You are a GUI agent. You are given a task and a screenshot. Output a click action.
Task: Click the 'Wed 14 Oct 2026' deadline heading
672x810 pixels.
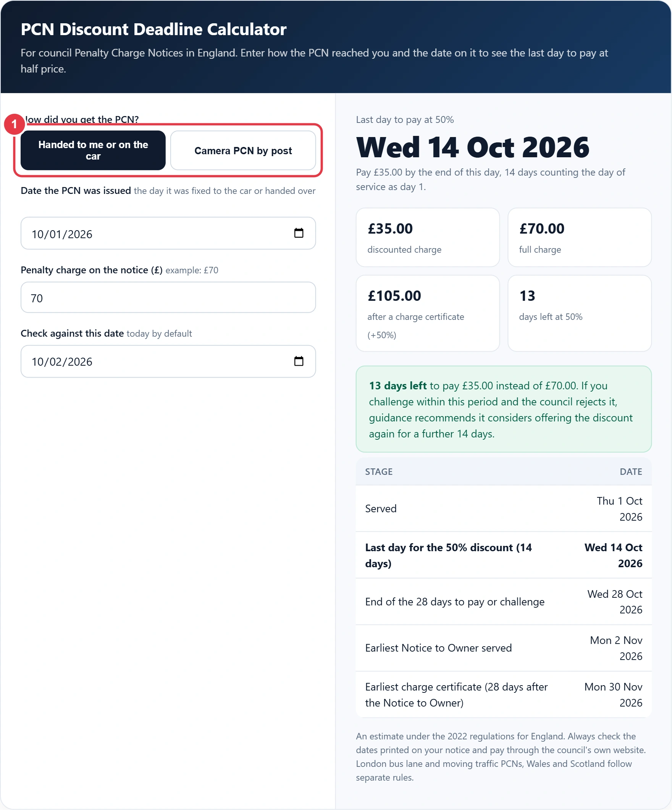point(473,147)
